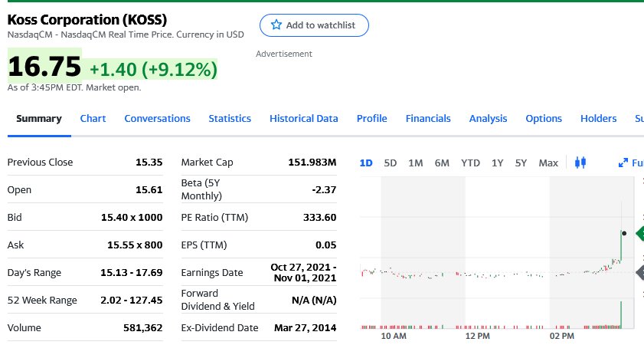Click the star icon in Add to watchlist
644x345 pixels.
(276, 25)
